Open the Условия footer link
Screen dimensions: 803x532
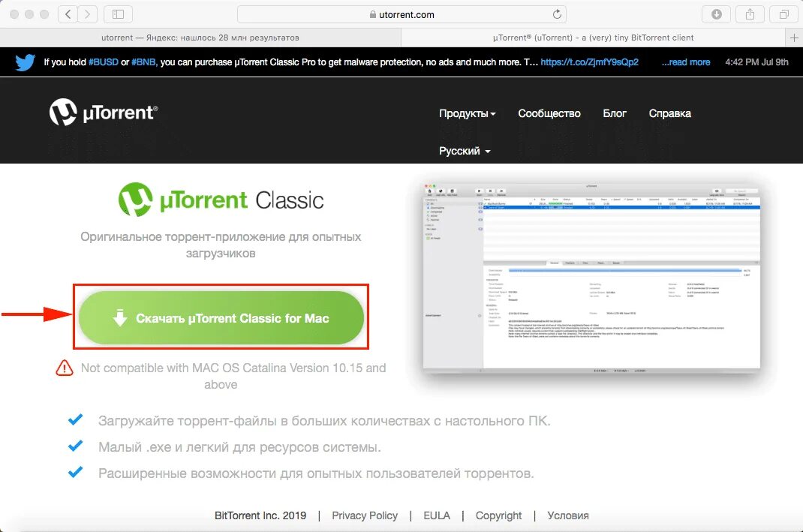568,515
